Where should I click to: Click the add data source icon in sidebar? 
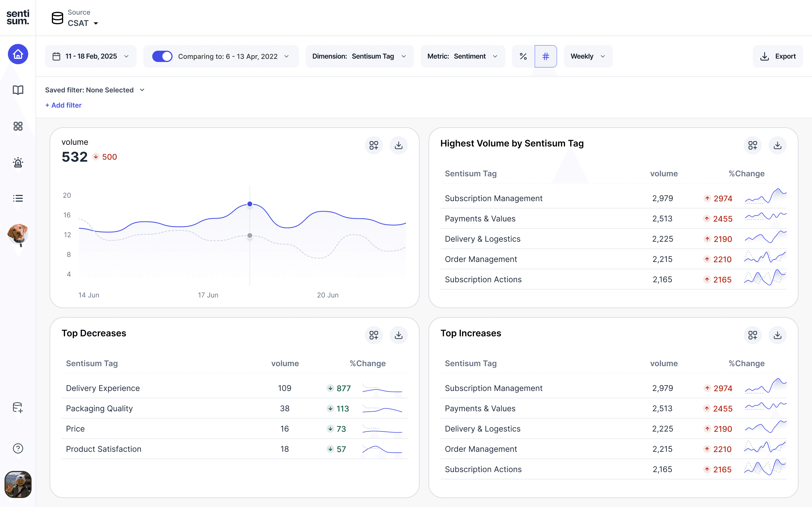(x=18, y=408)
